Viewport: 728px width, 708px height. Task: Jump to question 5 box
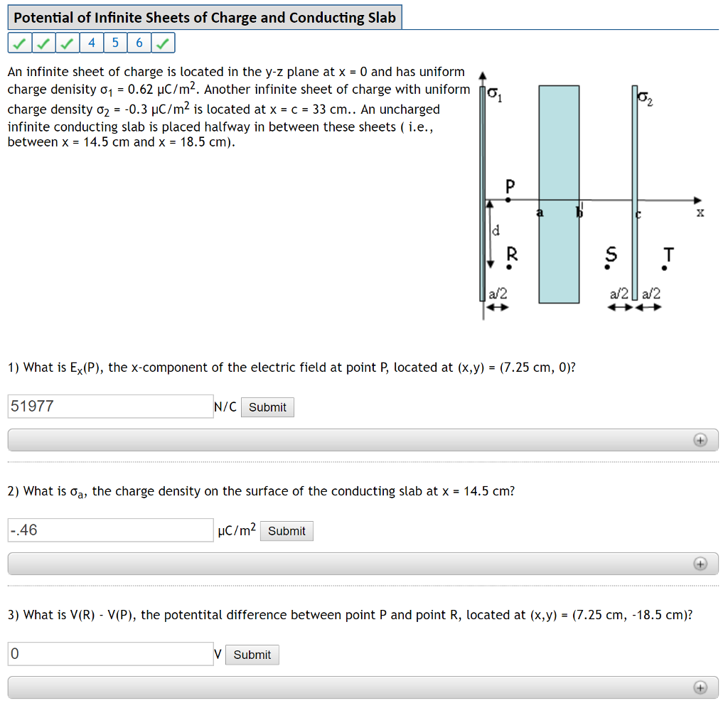(115, 43)
